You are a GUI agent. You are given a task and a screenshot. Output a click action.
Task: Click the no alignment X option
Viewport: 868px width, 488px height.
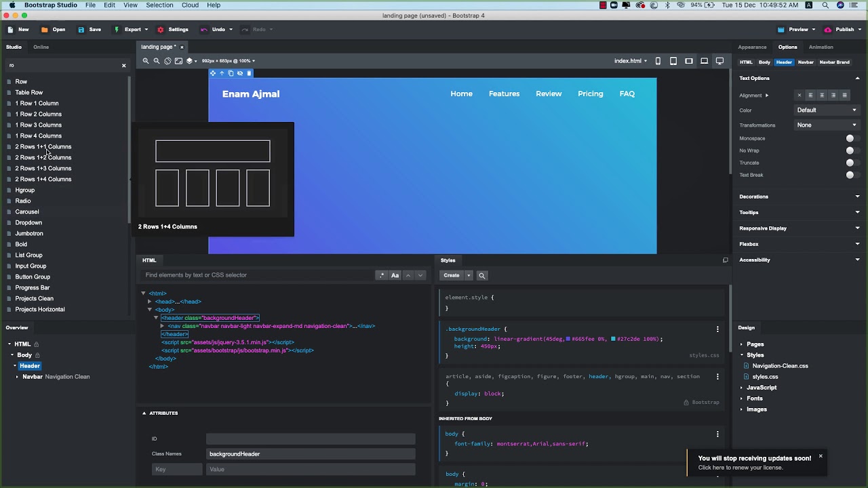coord(799,96)
